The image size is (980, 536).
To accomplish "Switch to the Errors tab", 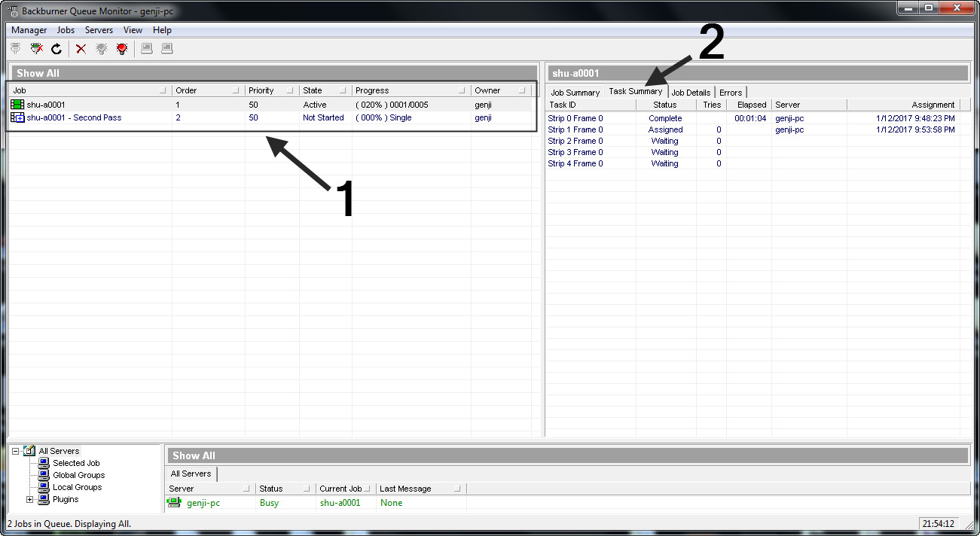I will 730,93.
